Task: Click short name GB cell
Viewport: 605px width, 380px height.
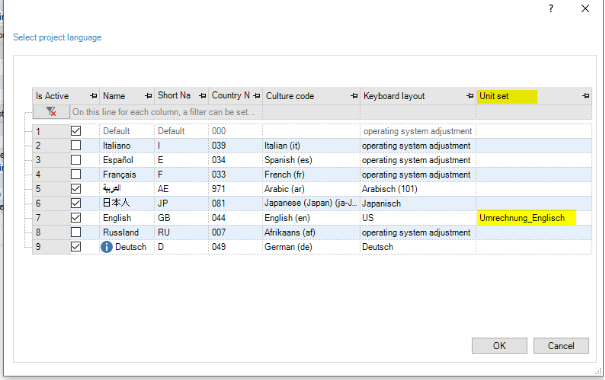Action: [181, 218]
